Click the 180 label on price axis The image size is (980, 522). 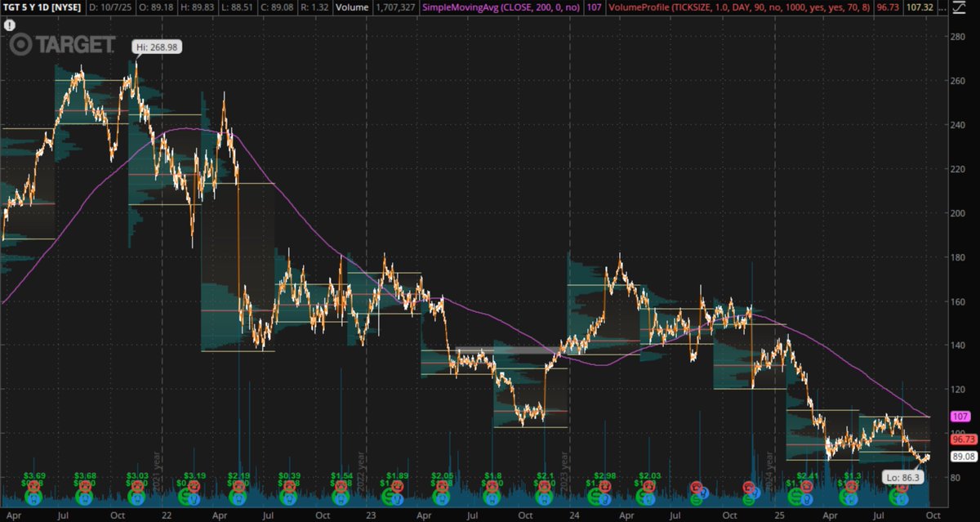(957, 257)
